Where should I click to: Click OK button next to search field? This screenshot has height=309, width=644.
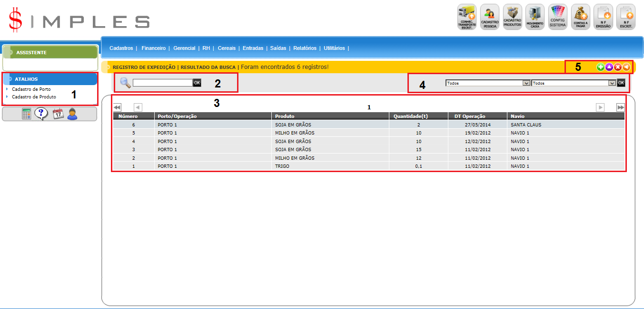tap(197, 83)
